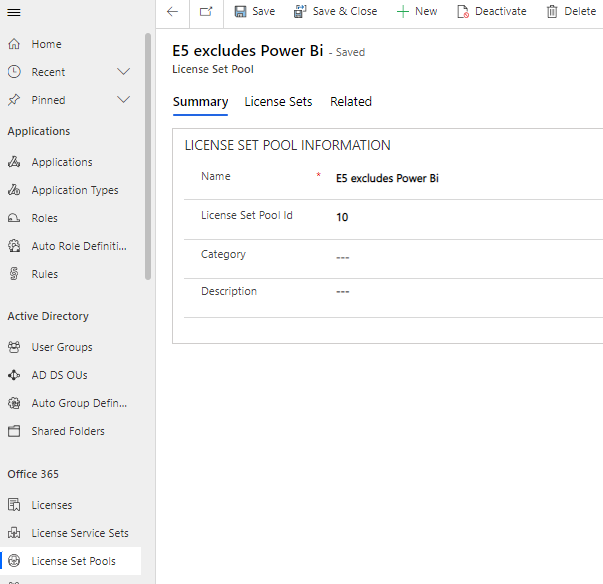
Task: Click the Shared Folders icon
Action: [x=14, y=431]
